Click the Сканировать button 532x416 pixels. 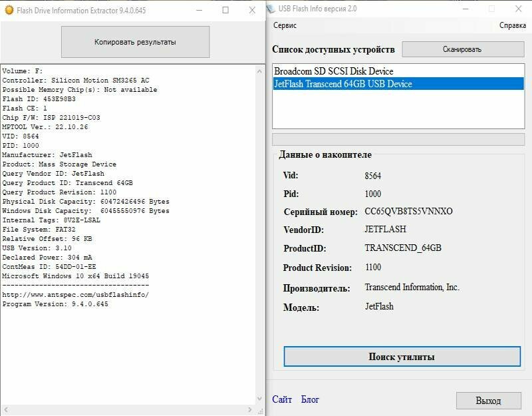(463, 49)
